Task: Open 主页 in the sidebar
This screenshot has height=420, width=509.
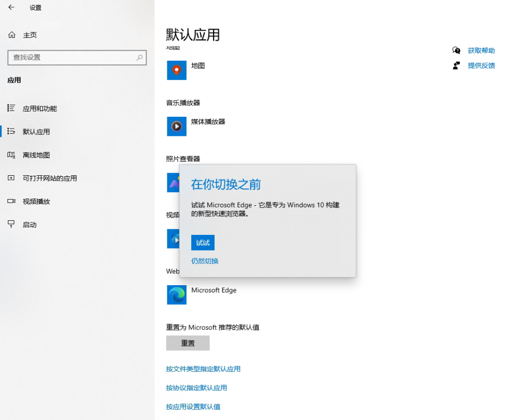Action: tap(30, 35)
